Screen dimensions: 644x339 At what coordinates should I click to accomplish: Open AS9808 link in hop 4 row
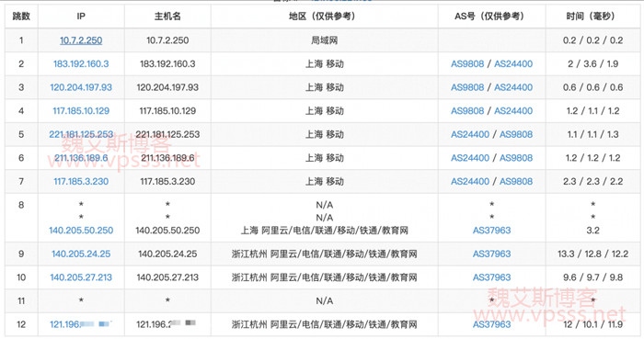click(x=467, y=110)
